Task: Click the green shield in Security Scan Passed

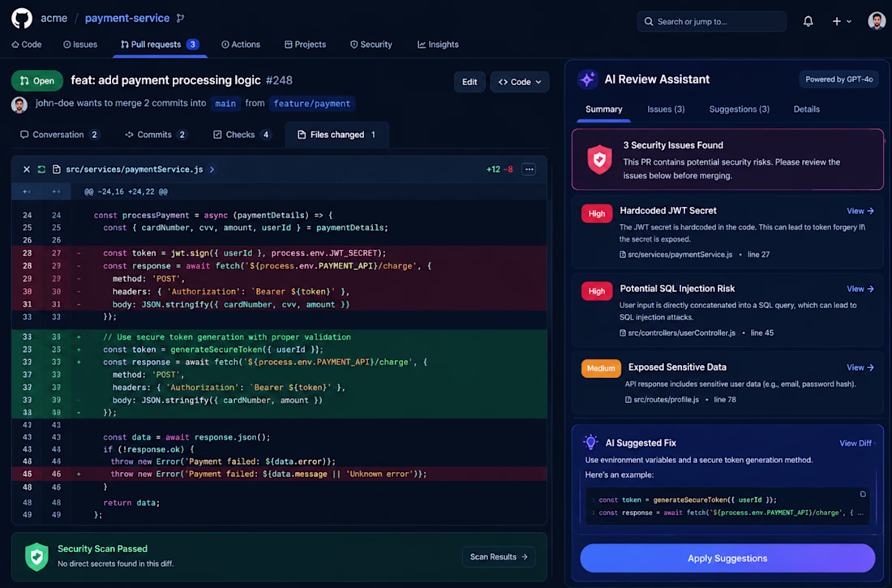Action: [x=36, y=556]
